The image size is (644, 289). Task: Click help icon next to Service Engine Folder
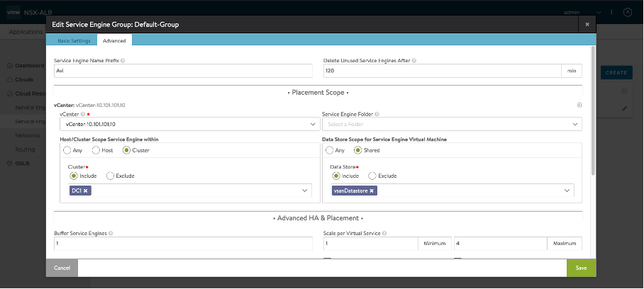tap(375, 114)
